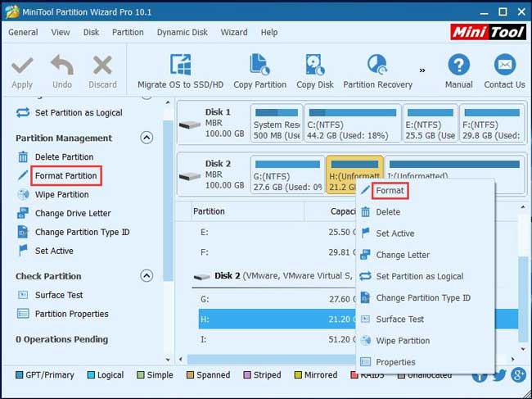The image size is (532, 399).
Task: Click the Discard X icon
Action: (102, 66)
